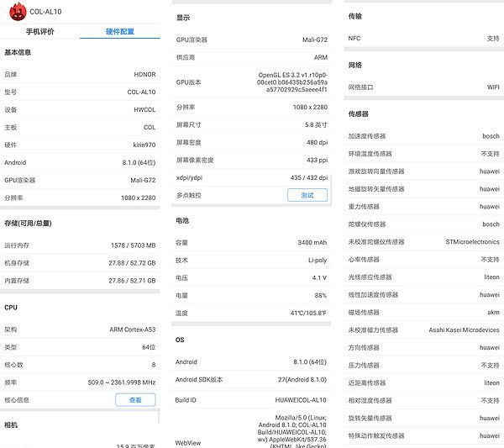This screenshot has height=448, width=504.
Task: Click the 27(Android 8.1.0) SDK version value
Action: [302, 380]
